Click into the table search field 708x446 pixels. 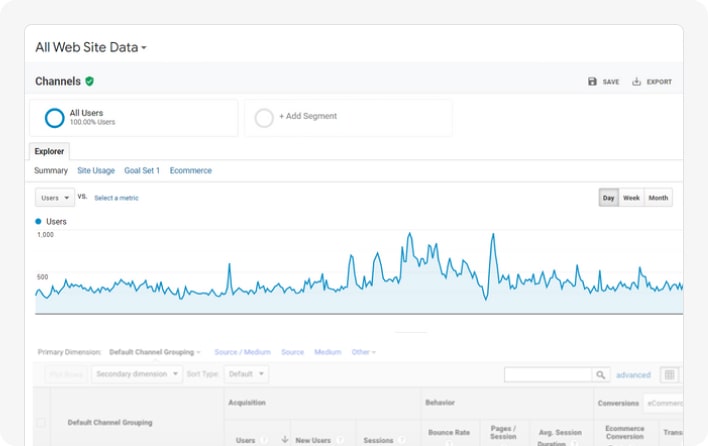548,375
